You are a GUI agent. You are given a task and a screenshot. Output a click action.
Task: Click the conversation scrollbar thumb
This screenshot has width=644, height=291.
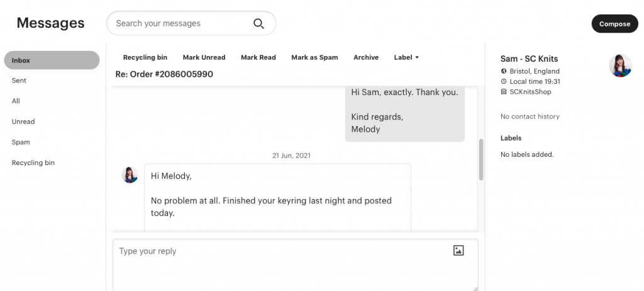[481, 159]
